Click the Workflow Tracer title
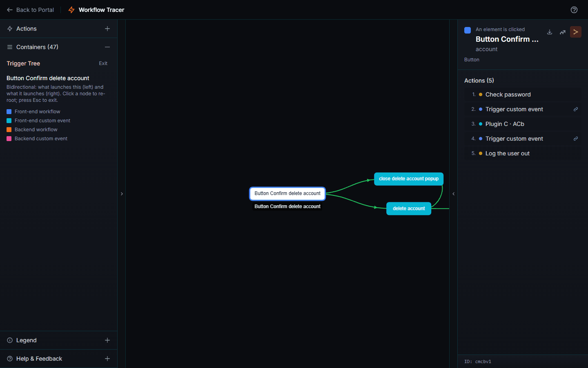Viewport: 588px width, 368px height. click(101, 10)
